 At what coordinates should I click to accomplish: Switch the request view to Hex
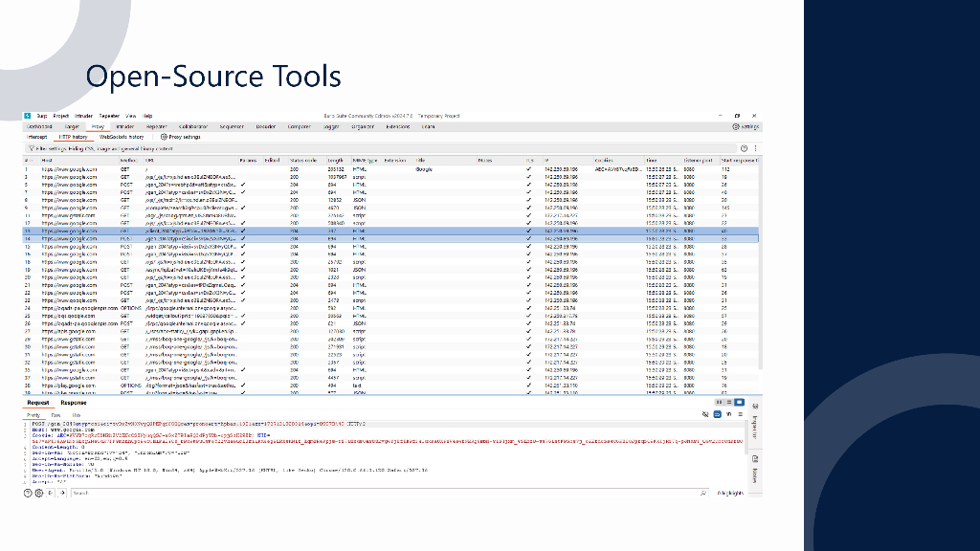pyautogui.click(x=77, y=415)
